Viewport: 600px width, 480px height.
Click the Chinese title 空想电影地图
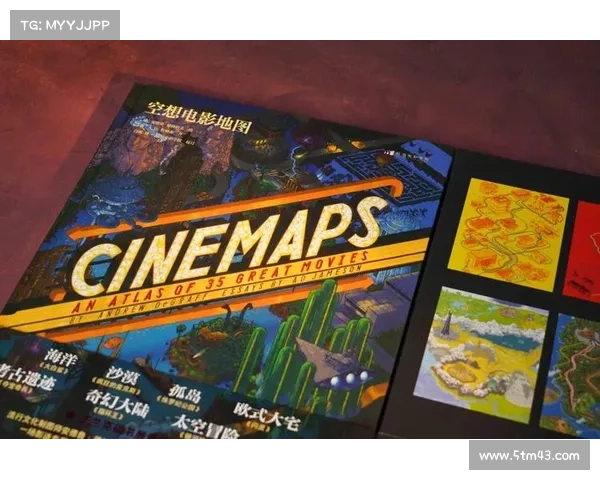(197, 118)
